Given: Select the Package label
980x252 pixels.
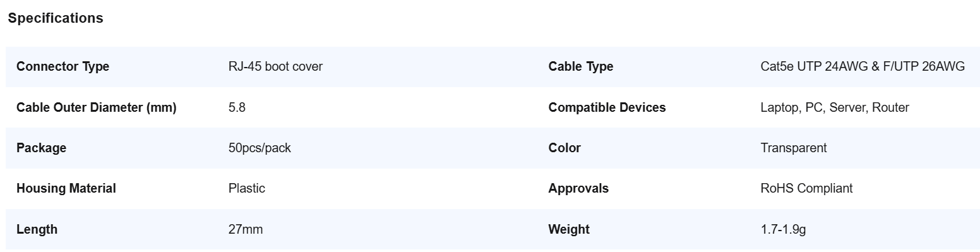Looking at the screenshot, I should click(41, 148).
